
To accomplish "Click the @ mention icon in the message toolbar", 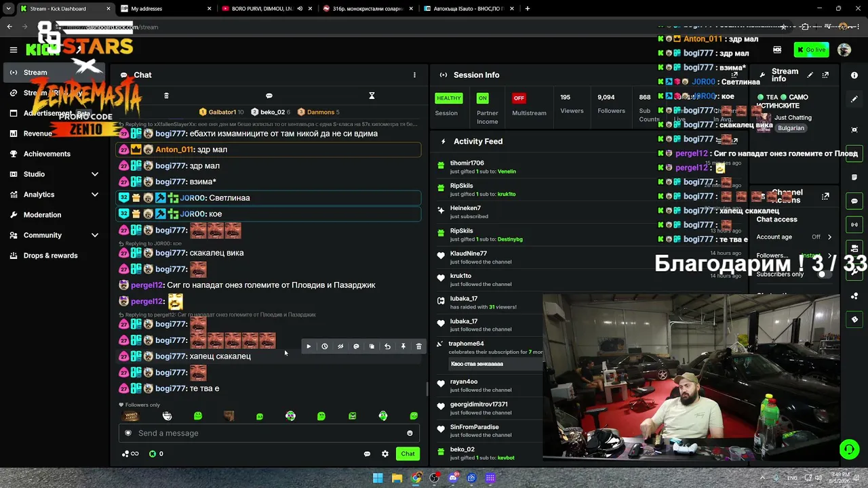I will pos(356,346).
